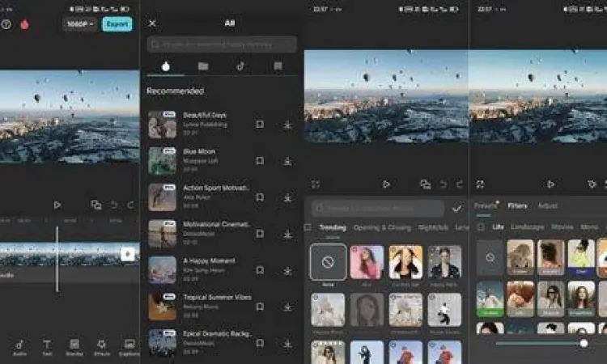
Task: Select the balloon video clip in the timeline
Action: [70, 254]
